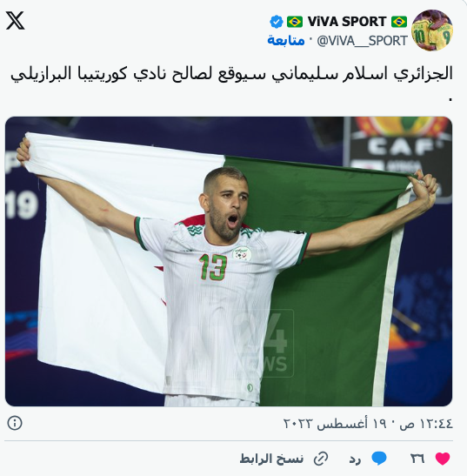Click the CAF logo in the photo
This screenshot has width=467, height=476.
pos(401,145)
